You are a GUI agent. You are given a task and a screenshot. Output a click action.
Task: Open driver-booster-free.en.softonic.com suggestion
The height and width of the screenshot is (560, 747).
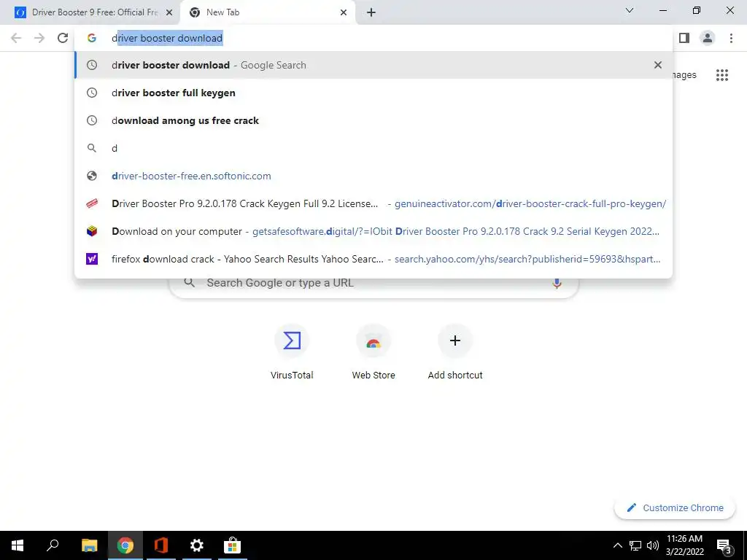pos(373,176)
